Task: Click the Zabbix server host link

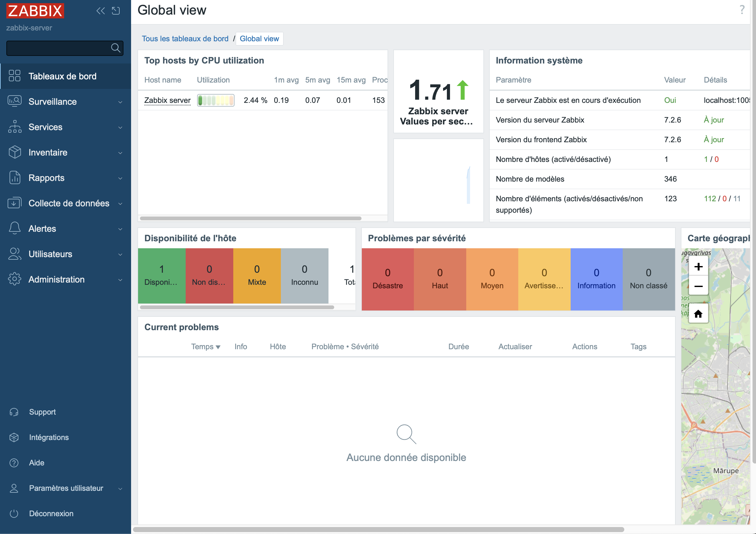Action: click(x=167, y=100)
